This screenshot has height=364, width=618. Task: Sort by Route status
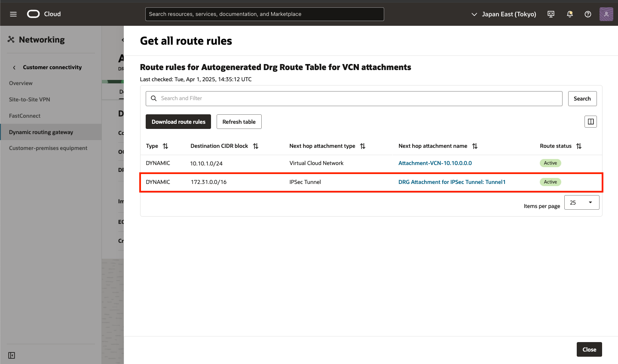pos(579,146)
